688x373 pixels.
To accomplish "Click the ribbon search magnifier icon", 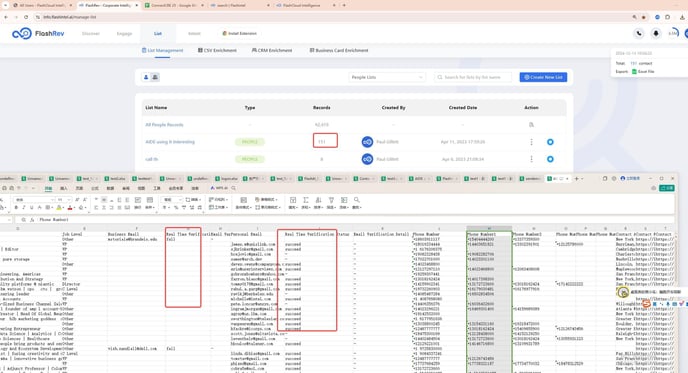I will click(x=234, y=188).
